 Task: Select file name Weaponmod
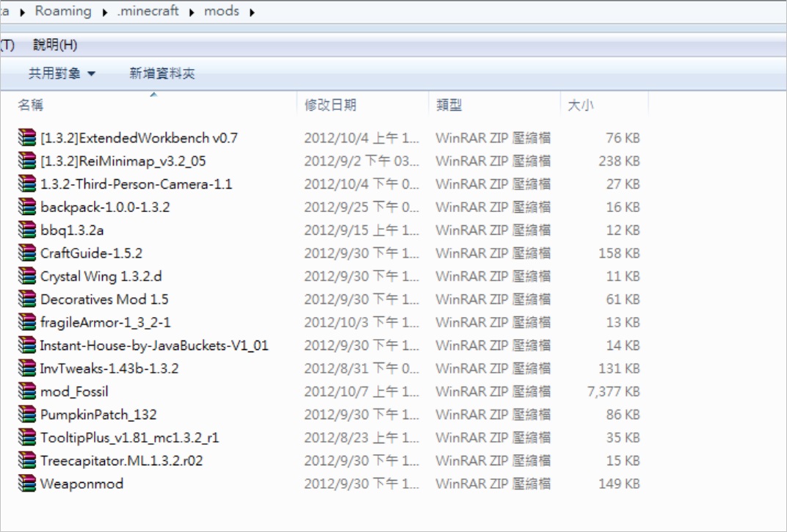[81, 484]
